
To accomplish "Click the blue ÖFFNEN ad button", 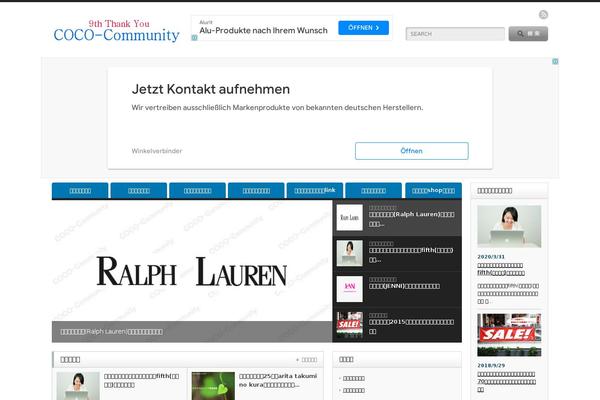I will coord(363,28).
